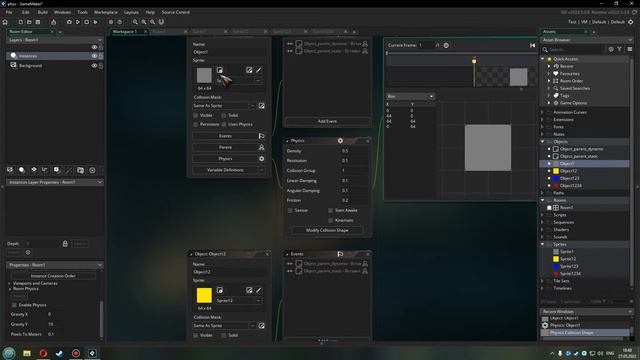Click go to first frame icon

point(532,45)
